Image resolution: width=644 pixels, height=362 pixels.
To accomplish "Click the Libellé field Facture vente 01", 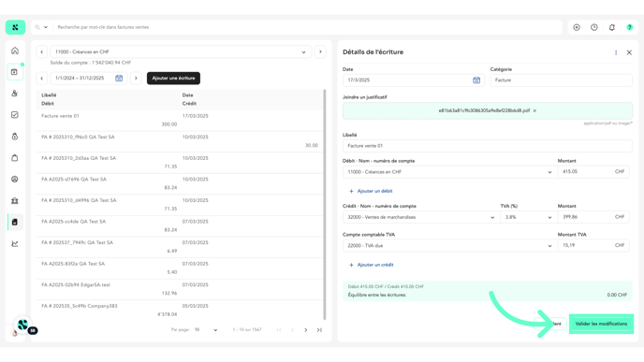I will coord(488,146).
